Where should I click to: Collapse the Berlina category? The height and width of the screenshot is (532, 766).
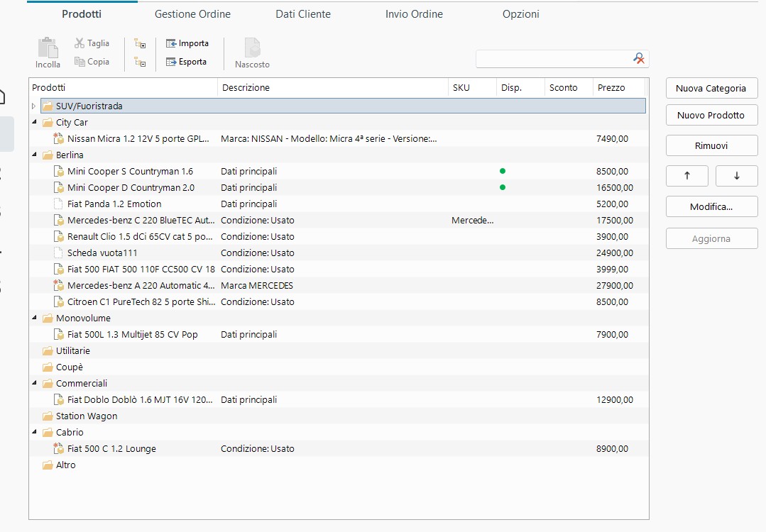pos(33,155)
